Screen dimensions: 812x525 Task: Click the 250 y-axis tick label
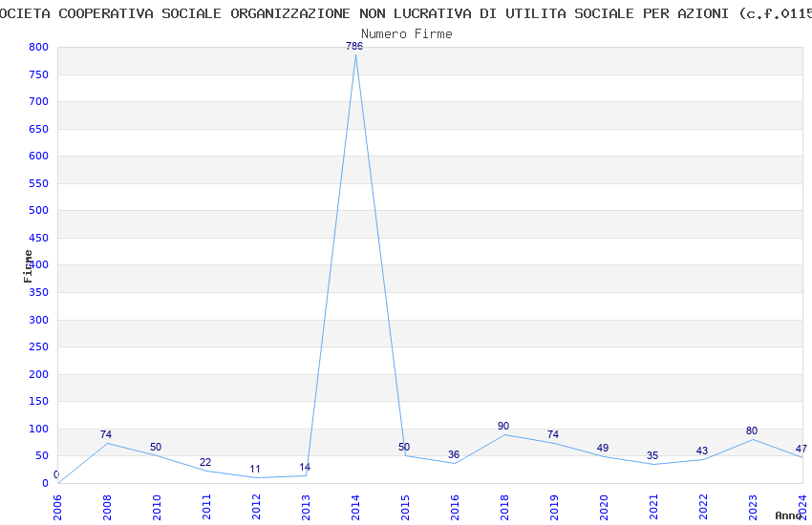coord(39,346)
